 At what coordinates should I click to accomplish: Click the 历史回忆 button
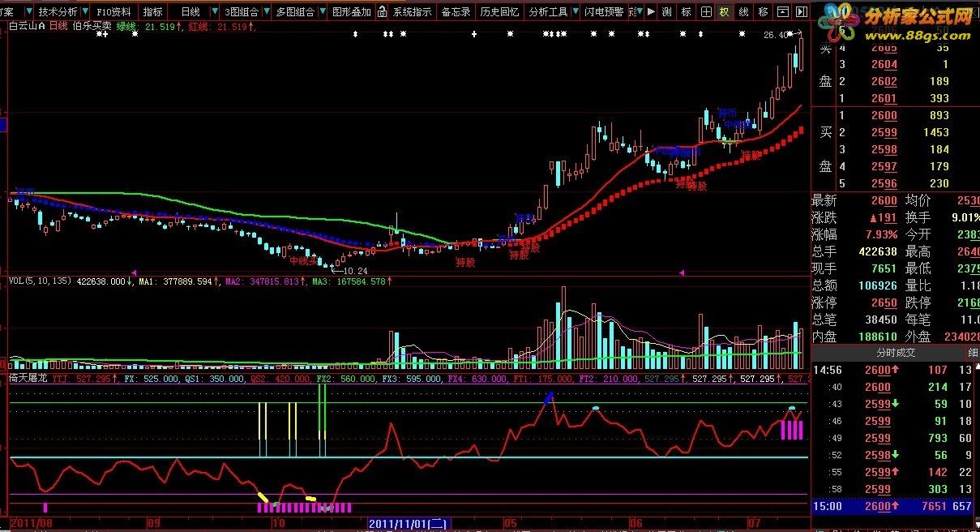click(499, 12)
